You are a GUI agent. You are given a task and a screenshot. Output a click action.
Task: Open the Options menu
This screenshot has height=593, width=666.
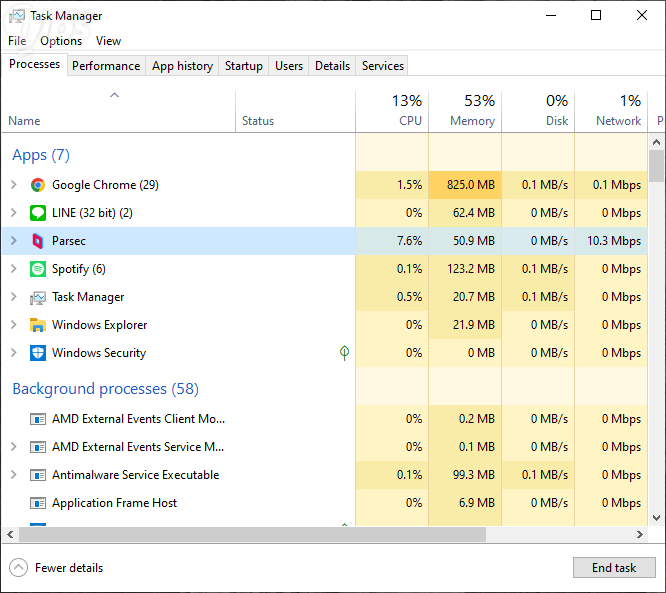point(61,41)
